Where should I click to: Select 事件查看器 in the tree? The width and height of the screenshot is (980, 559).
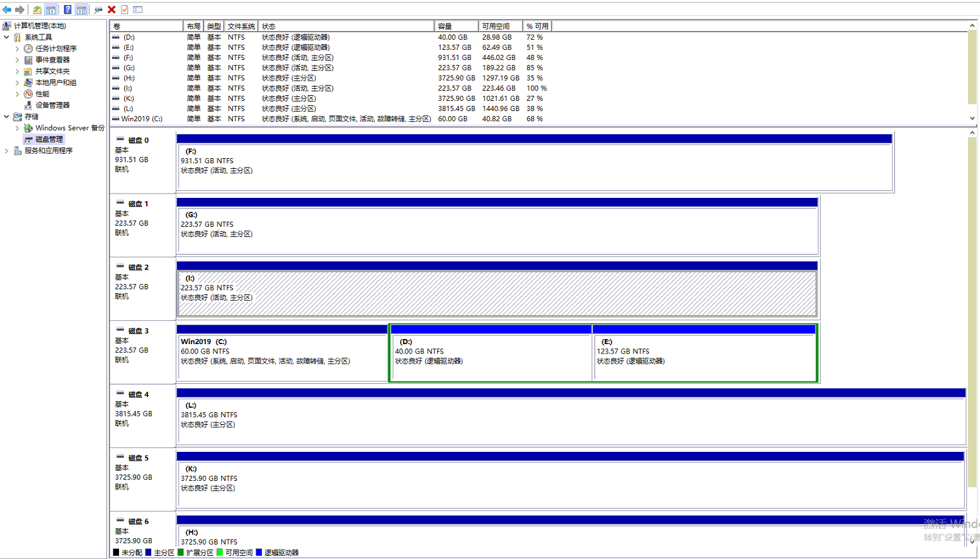click(x=52, y=60)
